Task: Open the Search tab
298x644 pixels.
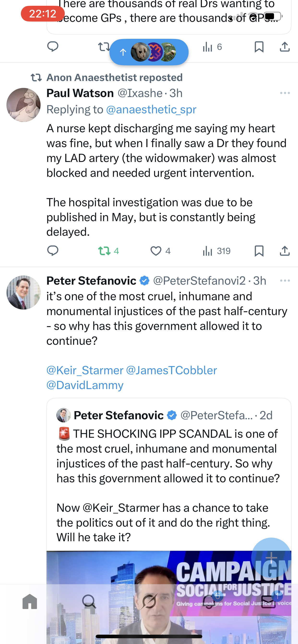Action: pos(89,602)
